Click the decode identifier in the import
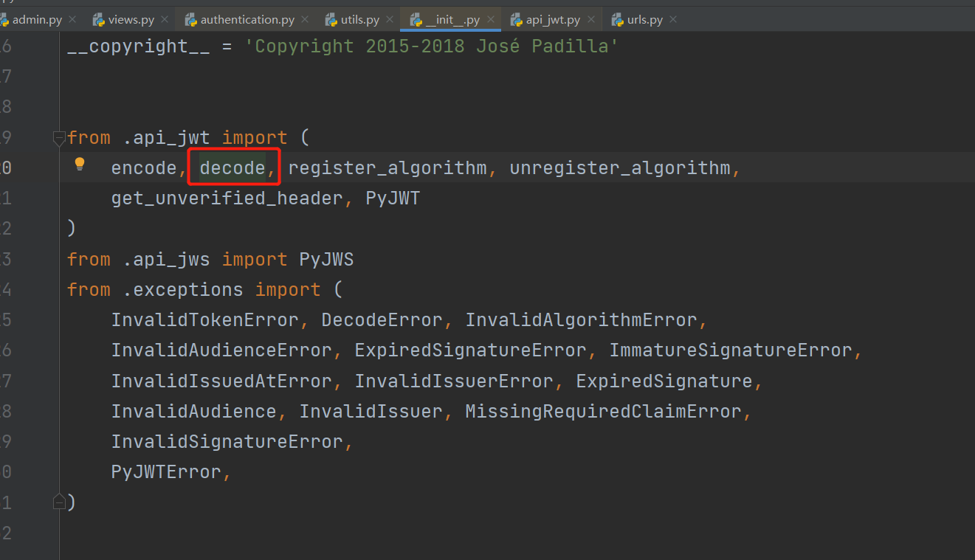Viewport: 975px width, 560px height. coord(232,168)
